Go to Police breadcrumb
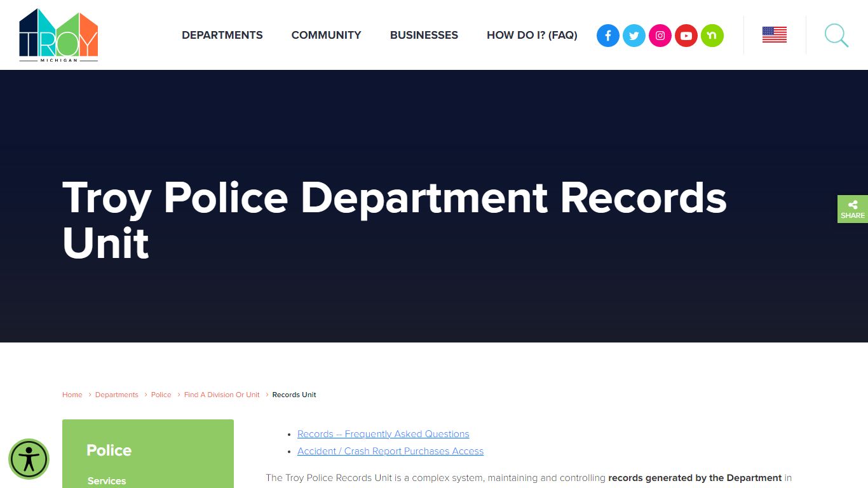This screenshot has height=488, width=868. (x=161, y=395)
